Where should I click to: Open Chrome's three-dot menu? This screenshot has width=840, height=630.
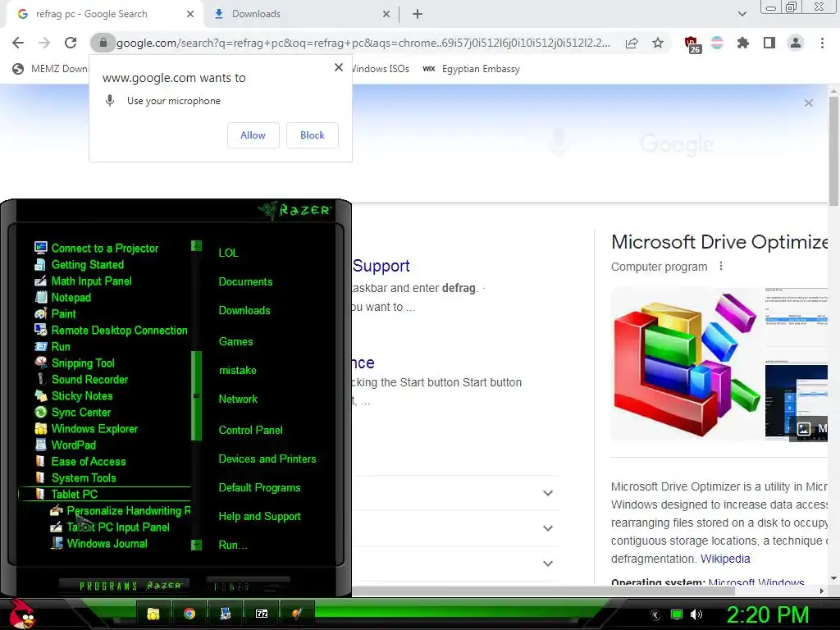click(822, 43)
